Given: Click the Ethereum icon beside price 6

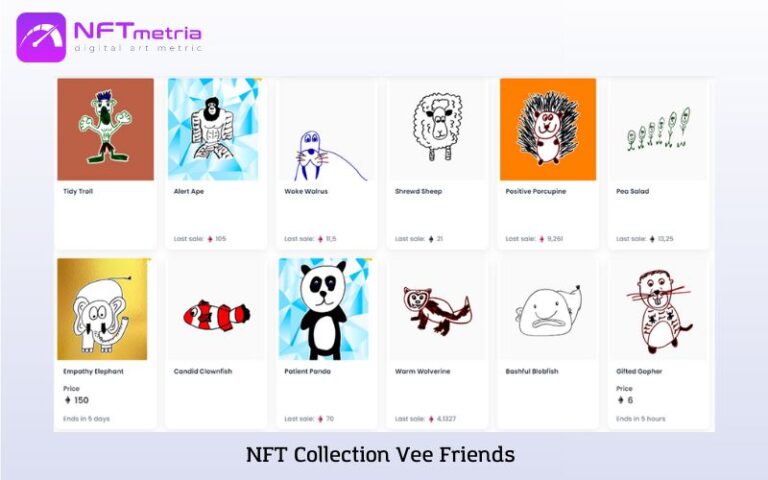Looking at the screenshot, I should point(621,400).
